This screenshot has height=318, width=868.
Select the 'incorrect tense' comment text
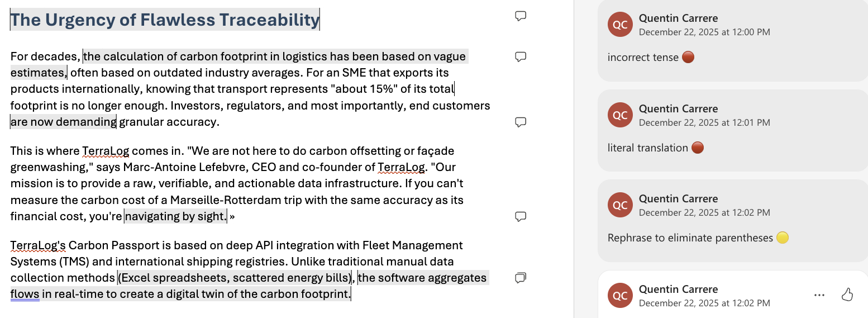tap(643, 58)
